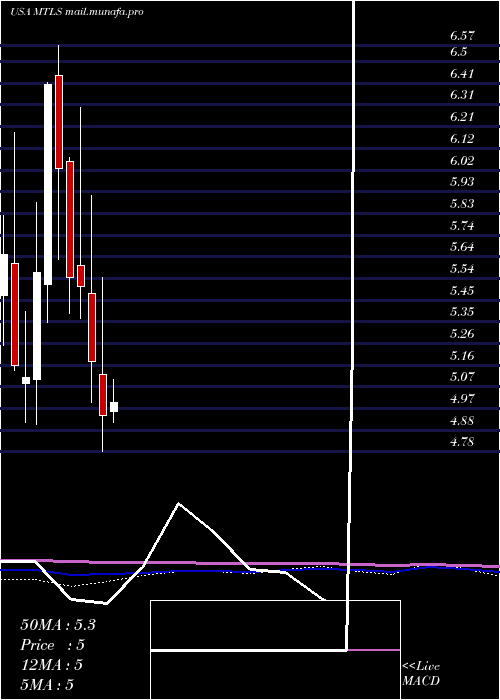The height and width of the screenshot is (700, 500).
Task: Click the 5.54 price label
Action: [462, 269]
